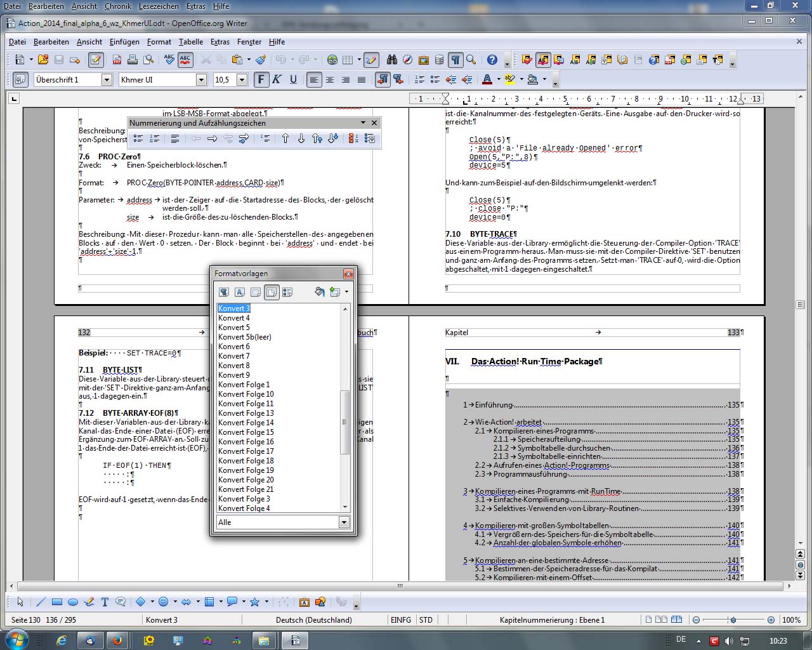
Task: Click new style from selection icon
Action: tap(334, 292)
